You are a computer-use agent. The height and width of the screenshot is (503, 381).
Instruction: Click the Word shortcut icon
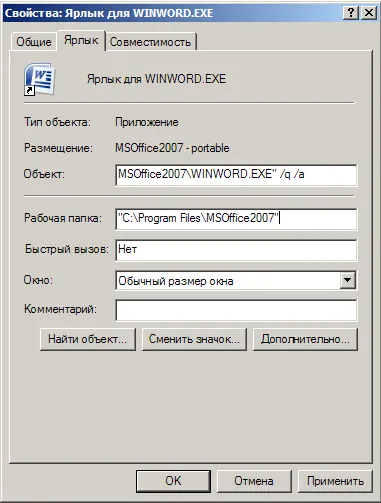39,79
